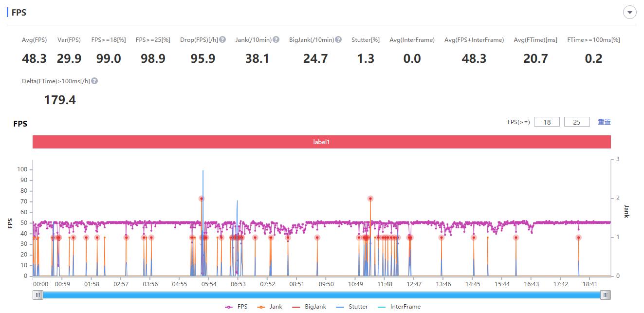Screen dimensions: 644x313
Task: Click Jank peak marker before 05:54
Action: [x=201, y=199]
